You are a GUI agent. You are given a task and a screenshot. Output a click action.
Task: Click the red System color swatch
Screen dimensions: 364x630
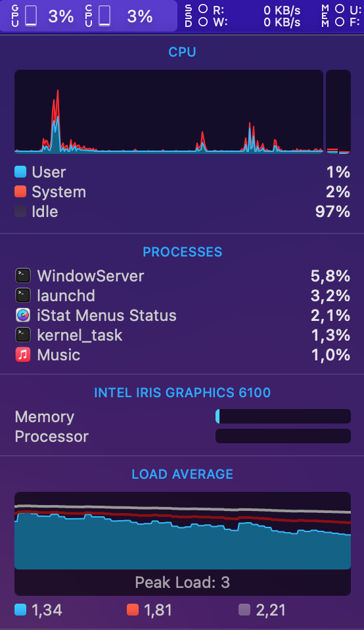(20, 191)
